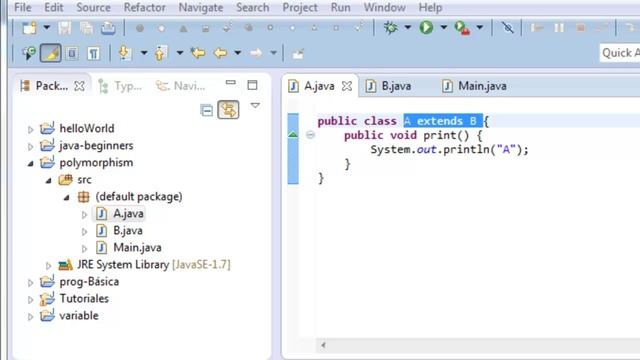
Task: Expand the prog-Básica project
Action: click(x=31, y=282)
